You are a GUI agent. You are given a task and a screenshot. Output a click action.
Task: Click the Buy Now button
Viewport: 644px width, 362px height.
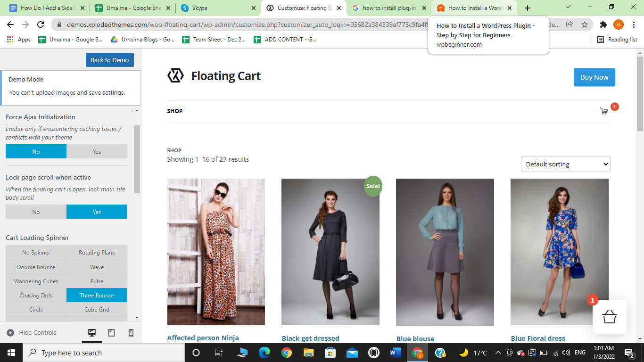[x=594, y=77]
